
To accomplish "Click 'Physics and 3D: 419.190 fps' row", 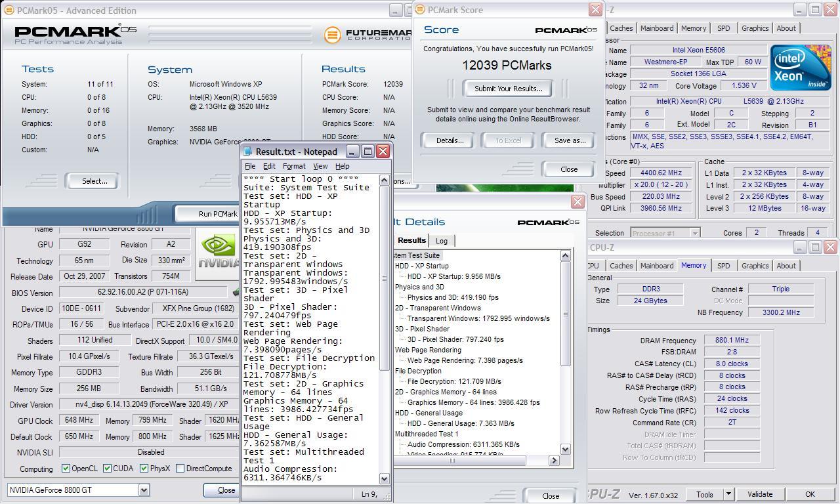I will coord(453,297).
